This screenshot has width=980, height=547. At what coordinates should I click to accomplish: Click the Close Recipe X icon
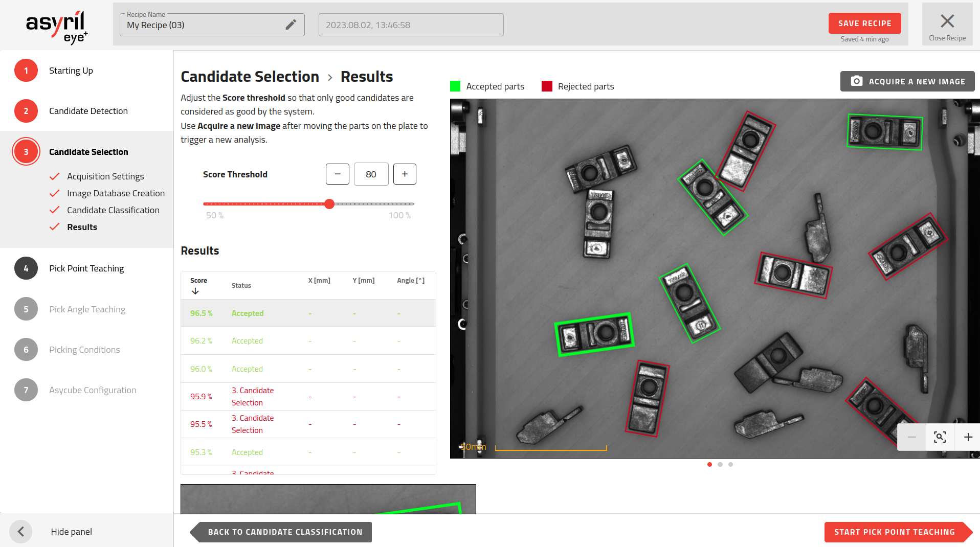(947, 21)
